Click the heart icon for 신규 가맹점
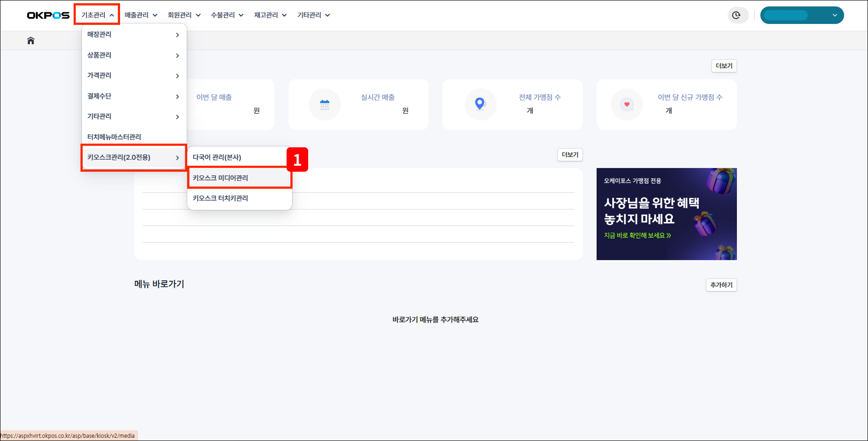The height and width of the screenshot is (441, 868). (x=627, y=104)
